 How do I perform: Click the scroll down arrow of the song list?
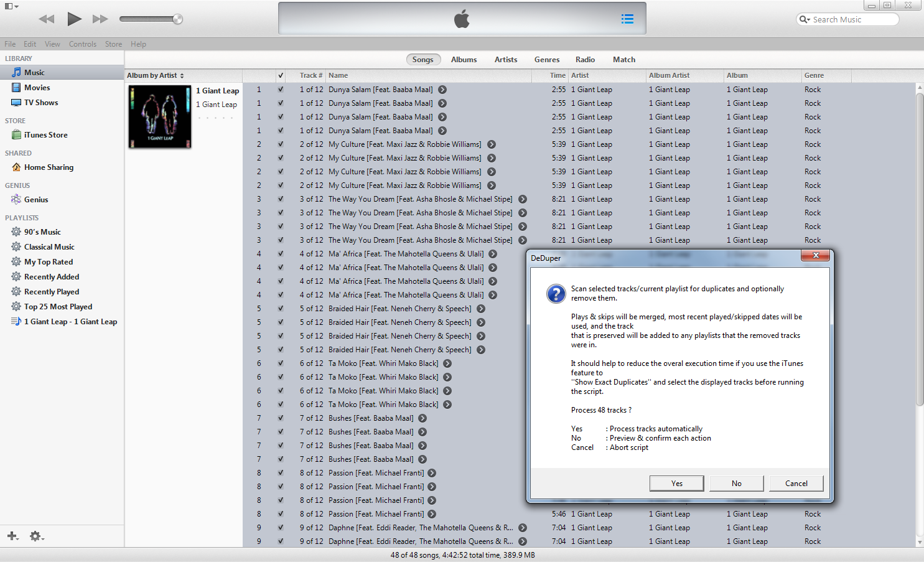point(920,542)
